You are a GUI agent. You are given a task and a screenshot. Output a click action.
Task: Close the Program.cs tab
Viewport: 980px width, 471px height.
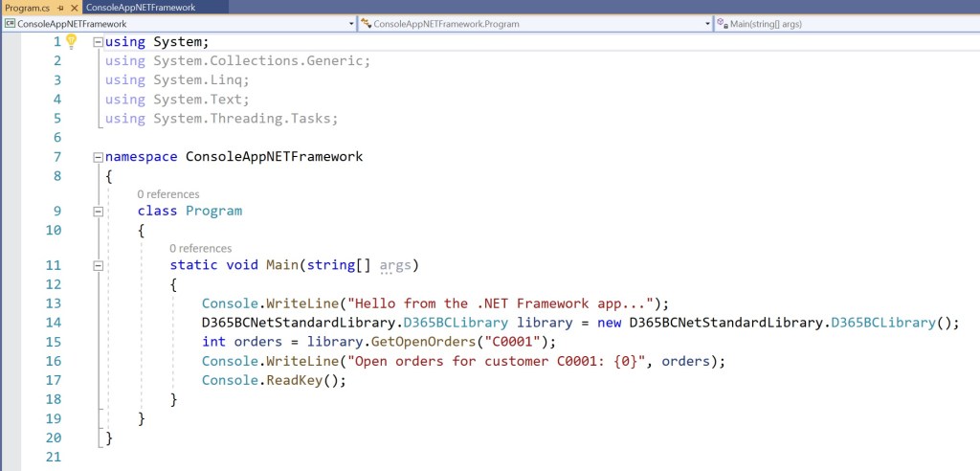73,8
